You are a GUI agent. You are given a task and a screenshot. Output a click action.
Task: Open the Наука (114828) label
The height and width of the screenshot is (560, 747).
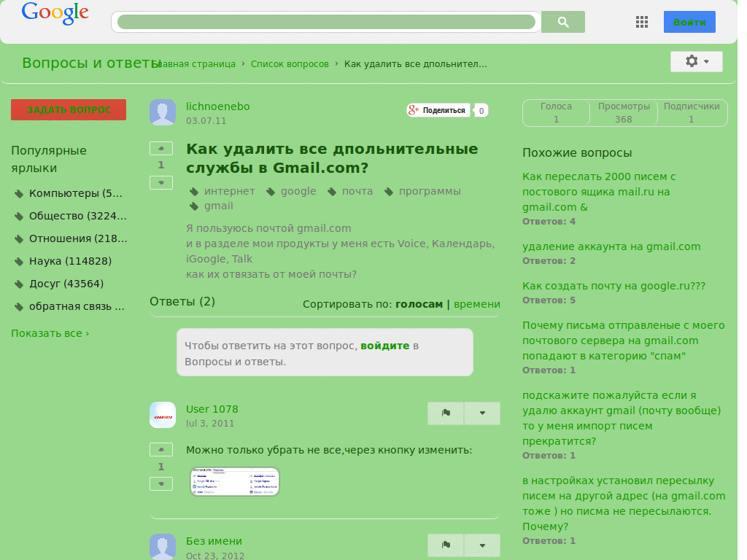(x=71, y=261)
